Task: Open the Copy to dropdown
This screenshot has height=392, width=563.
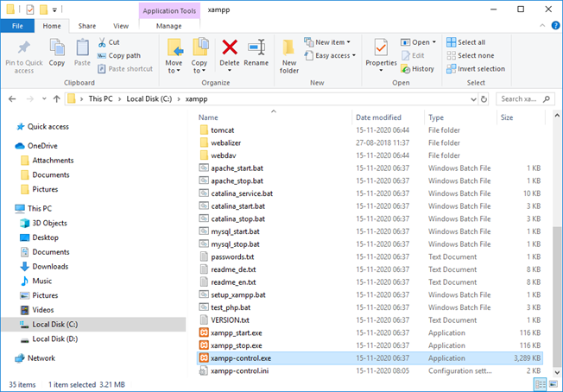Action: coord(199,66)
